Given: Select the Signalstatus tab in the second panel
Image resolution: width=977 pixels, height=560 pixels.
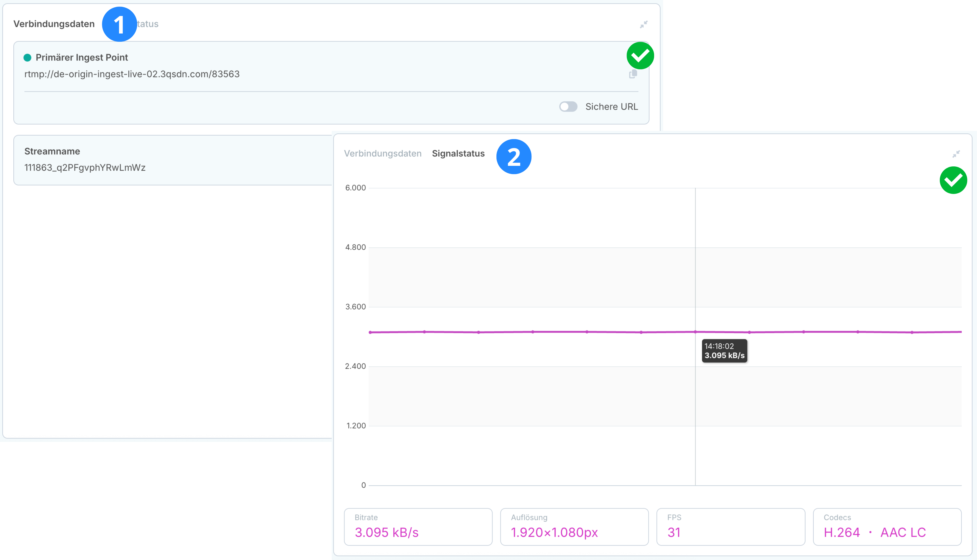Looking at the screenshot, I should pyautogui.click(x=458, y=153).
